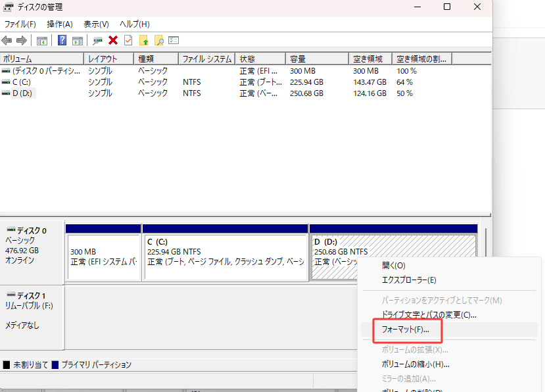Click the yellow folder green arrow icon
Screen dimensions: 545x392
(x=143, y=40)
